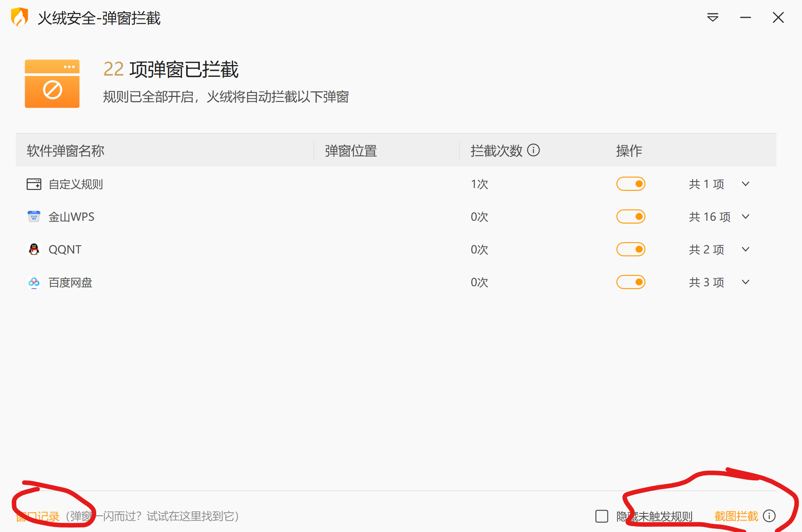
Task: Expand the 百度网盘 共 3 项 chevron
Action: 745,282
